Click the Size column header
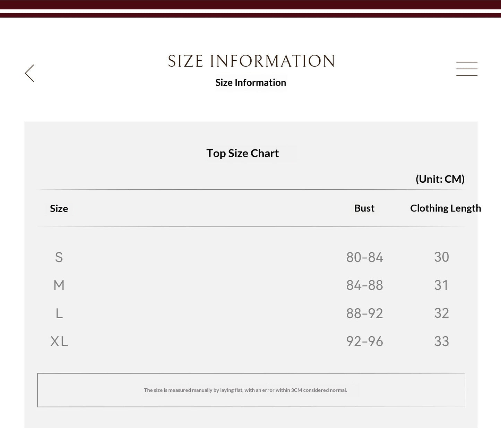Viewport: 501px width, 448px height. 59,208
